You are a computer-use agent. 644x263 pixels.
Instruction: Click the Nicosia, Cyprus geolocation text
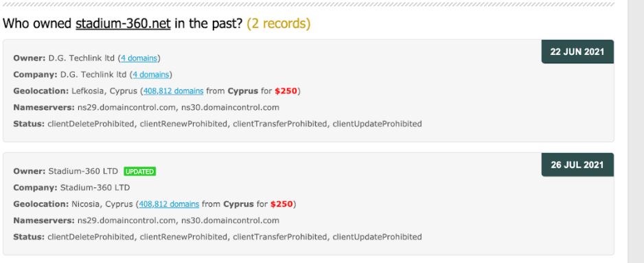[102, 204]
